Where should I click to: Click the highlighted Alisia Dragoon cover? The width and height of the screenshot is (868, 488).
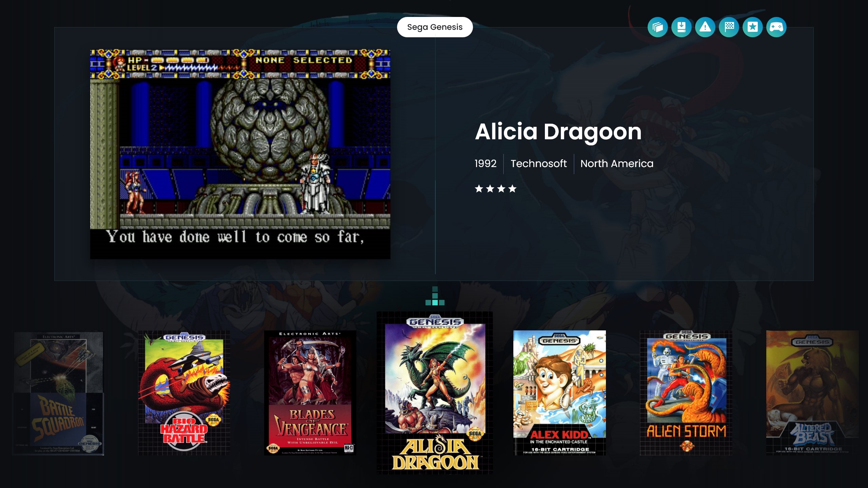coord(435,393)
